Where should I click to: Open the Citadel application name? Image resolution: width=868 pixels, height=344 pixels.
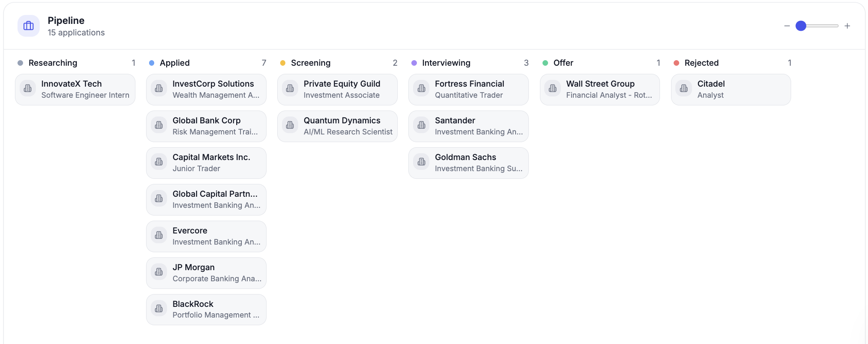pyautogui.click(x=711, y=84)
